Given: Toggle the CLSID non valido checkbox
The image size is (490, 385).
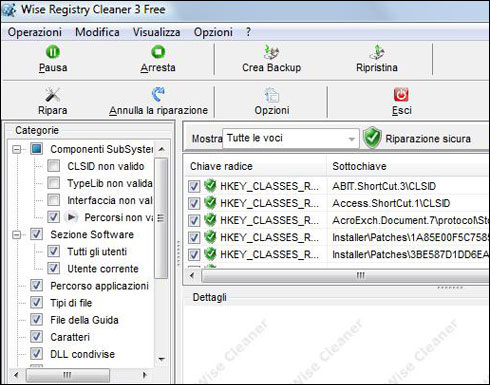Looking at the screenshot, I should click(54, 166).
